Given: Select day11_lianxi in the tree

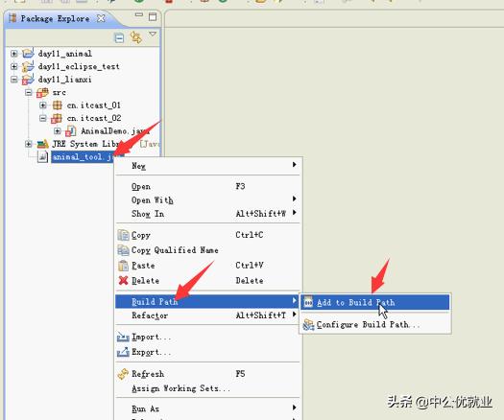Looking at the screenshot, I should tap(64, 80).
